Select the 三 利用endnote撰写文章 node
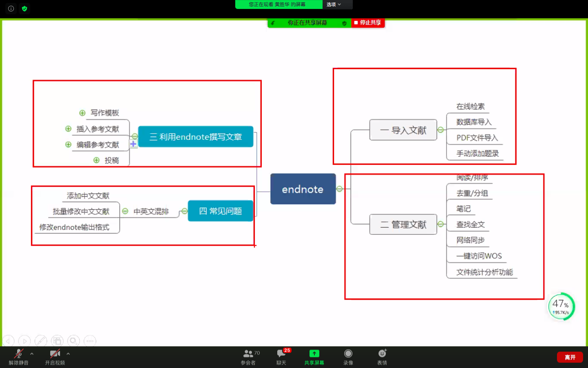588x368 pixels. [x=196, y=137]
